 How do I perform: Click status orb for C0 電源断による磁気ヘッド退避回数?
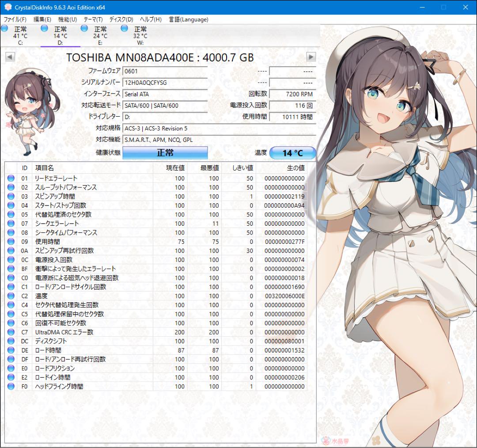coord(11,277)
